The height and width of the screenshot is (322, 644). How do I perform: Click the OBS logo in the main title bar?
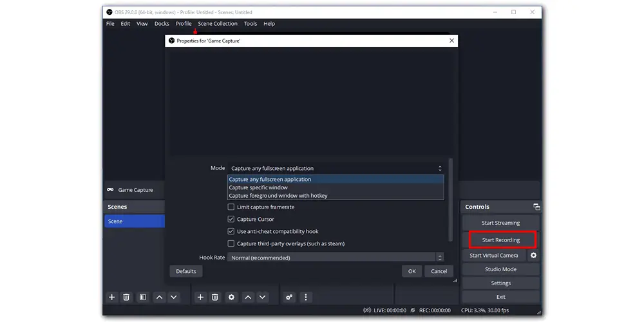point(109,12)
